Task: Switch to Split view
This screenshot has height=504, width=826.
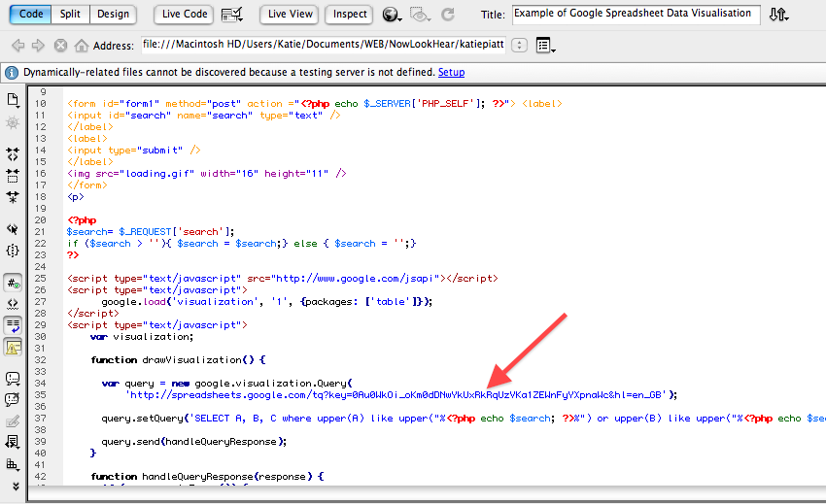Action: [70, 15]
